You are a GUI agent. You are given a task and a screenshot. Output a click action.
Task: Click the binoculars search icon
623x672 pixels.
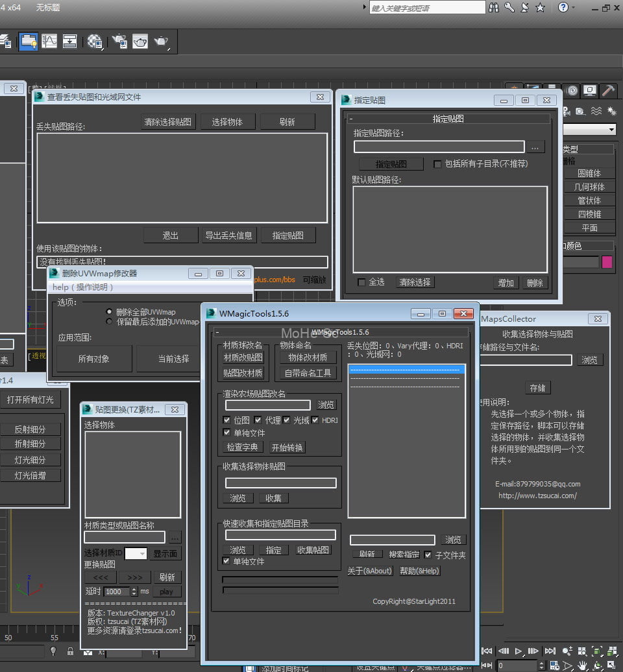tap(495, 8)
